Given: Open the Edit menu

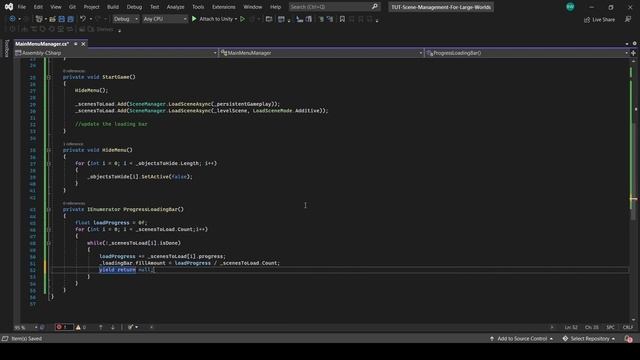Looking at the screenshot, I should click(38, 7).
